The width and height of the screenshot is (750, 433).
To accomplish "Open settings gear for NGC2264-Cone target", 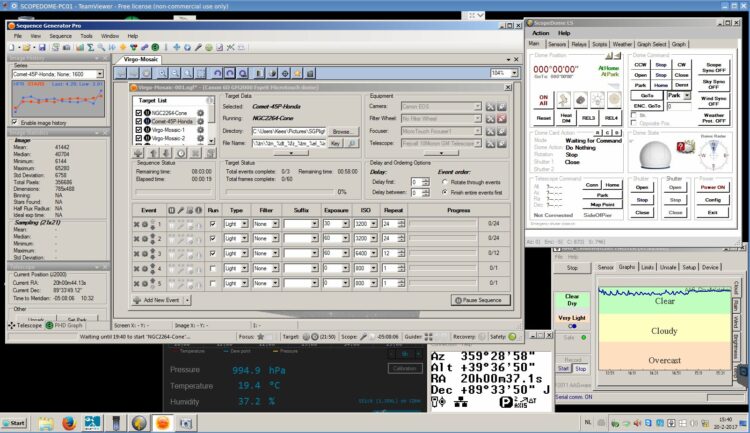I will click(x=200, y=113).
